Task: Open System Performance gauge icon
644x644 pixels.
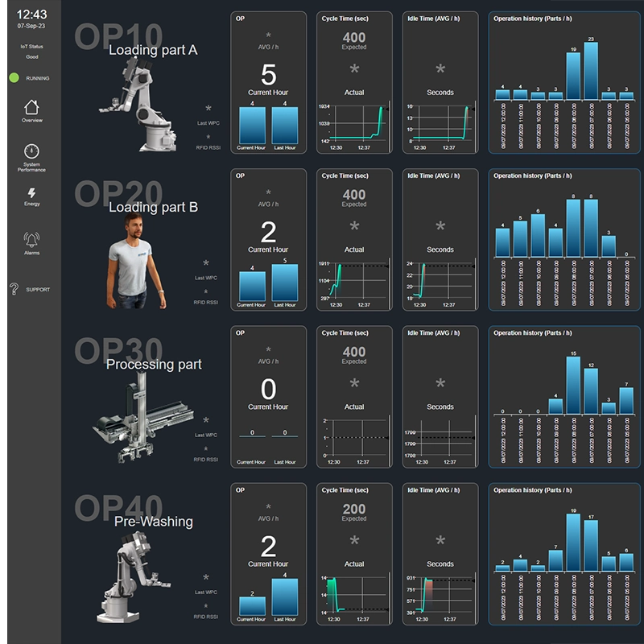Action: 31,151
